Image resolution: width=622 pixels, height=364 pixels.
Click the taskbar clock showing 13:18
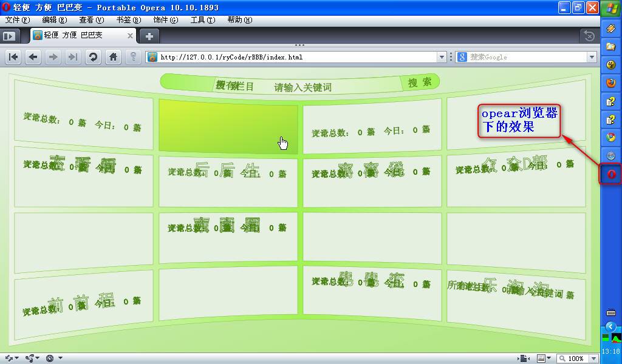click(x=611, y=351)
